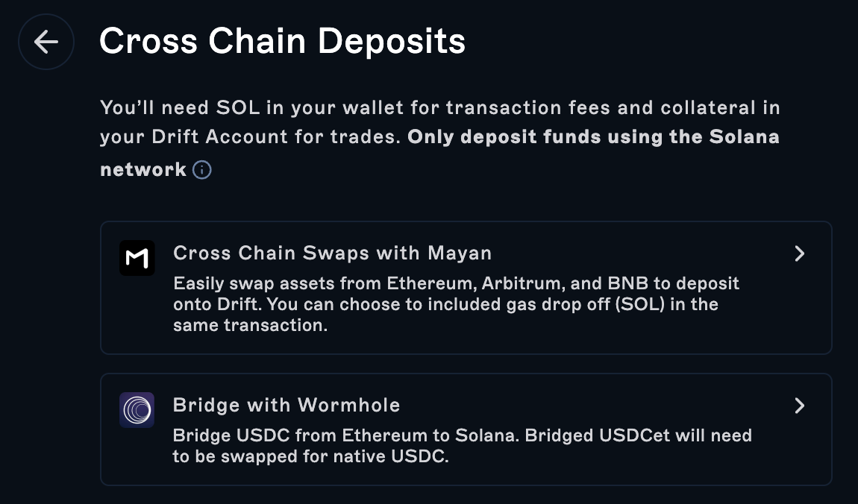
Task: Click 'to be swapped for native USDC.' line
Action: pyautogui.click(x=310, y=457)
